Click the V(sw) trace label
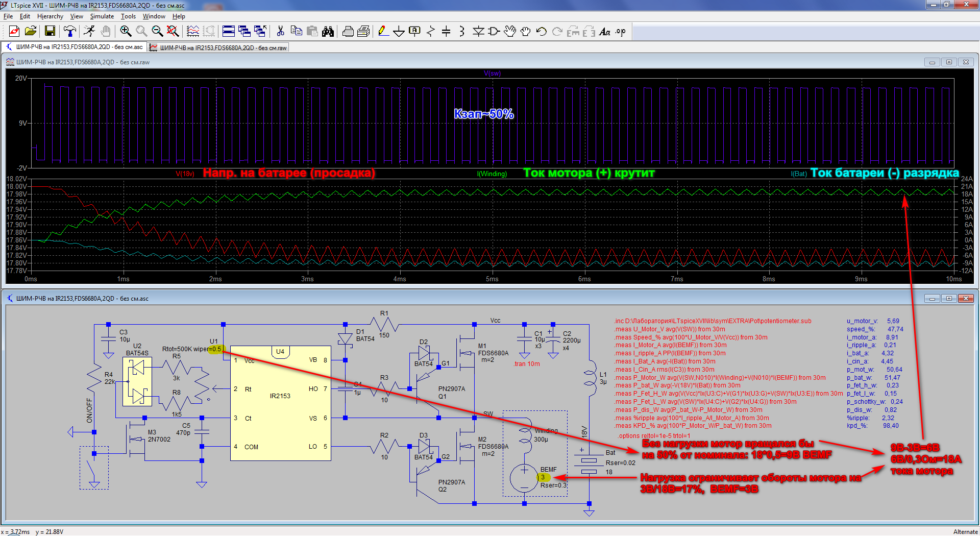This screenshot has height=536, width=980. [x=492, y=74]
